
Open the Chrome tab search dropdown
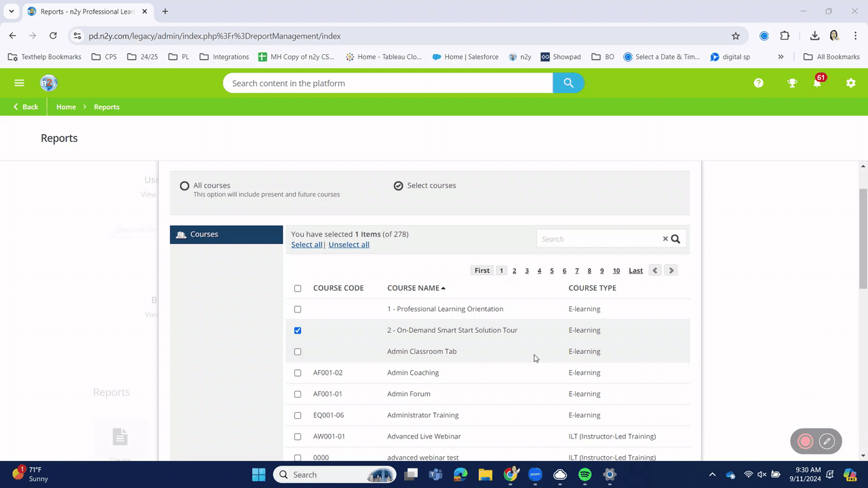coord(12,12)
